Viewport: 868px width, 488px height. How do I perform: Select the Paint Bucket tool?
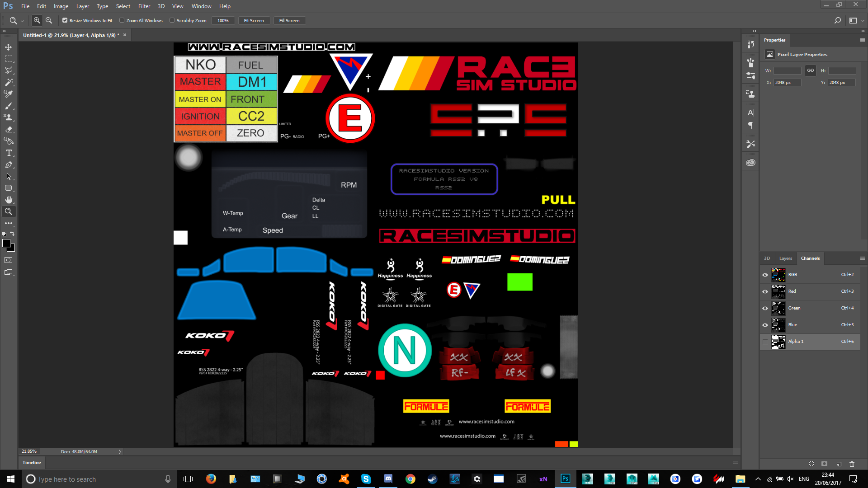pyautogui.click(x=9, y=141)
